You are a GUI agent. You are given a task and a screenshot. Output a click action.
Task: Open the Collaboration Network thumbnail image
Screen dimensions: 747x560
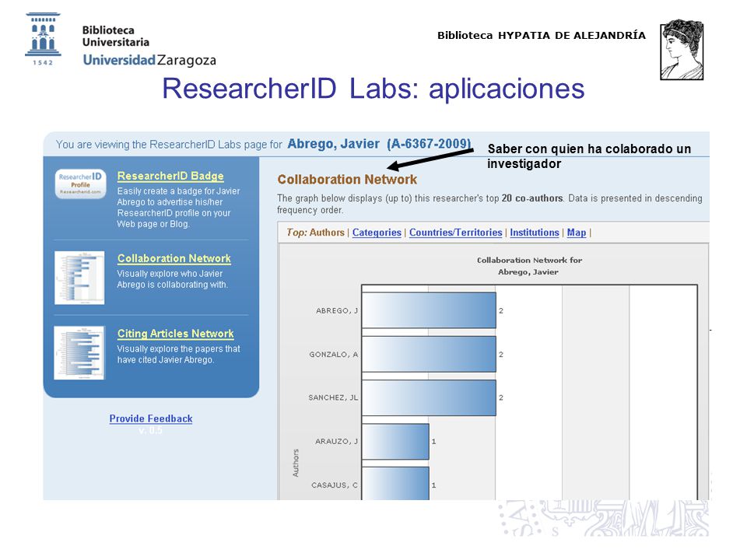(79, 278)
